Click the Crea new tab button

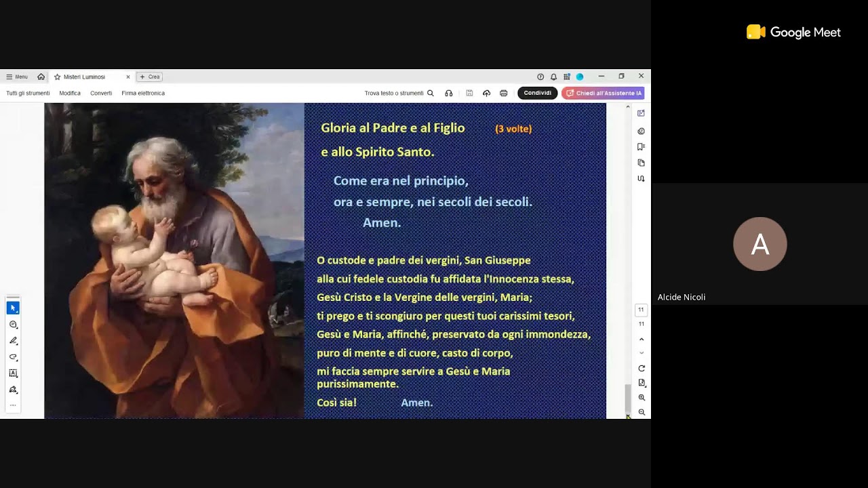coord(150,77)
